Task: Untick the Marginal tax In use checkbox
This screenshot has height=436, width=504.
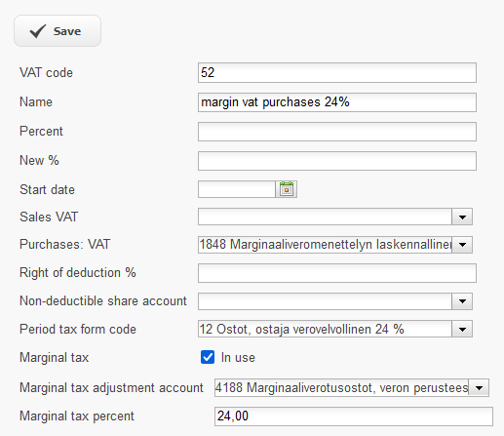Action: point(208,357)
